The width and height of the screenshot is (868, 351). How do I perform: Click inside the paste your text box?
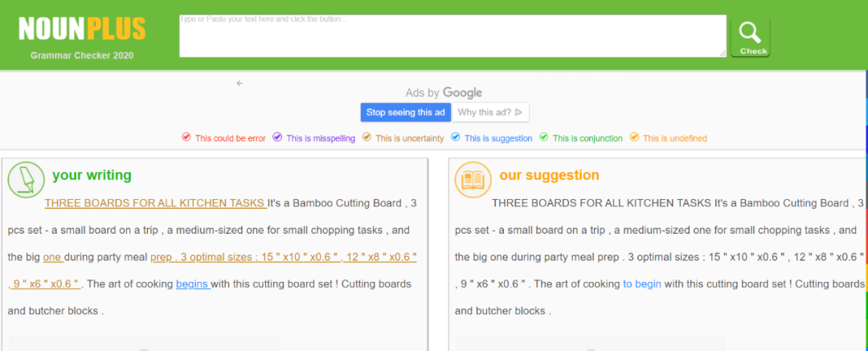(452, 36)
